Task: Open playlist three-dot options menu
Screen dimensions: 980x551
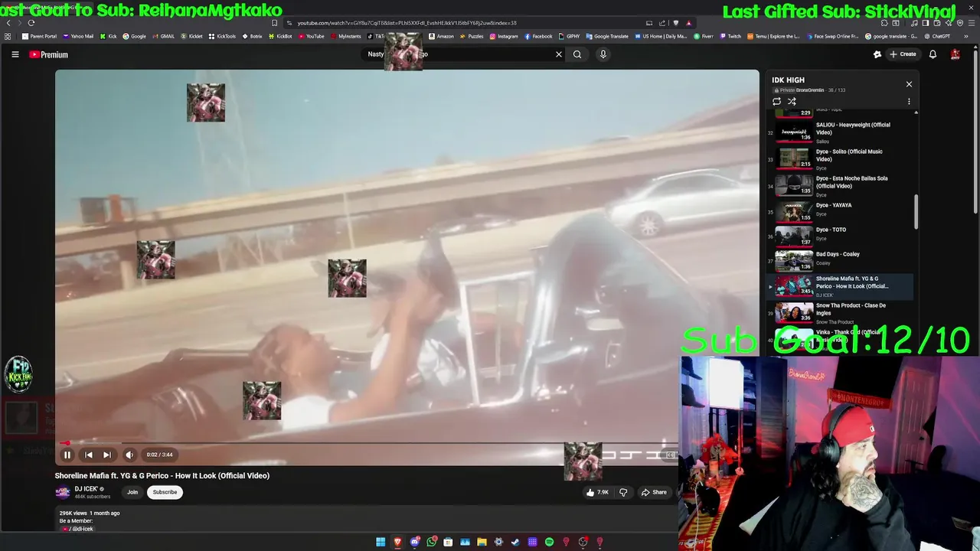Action: click(x=909, y=101)
